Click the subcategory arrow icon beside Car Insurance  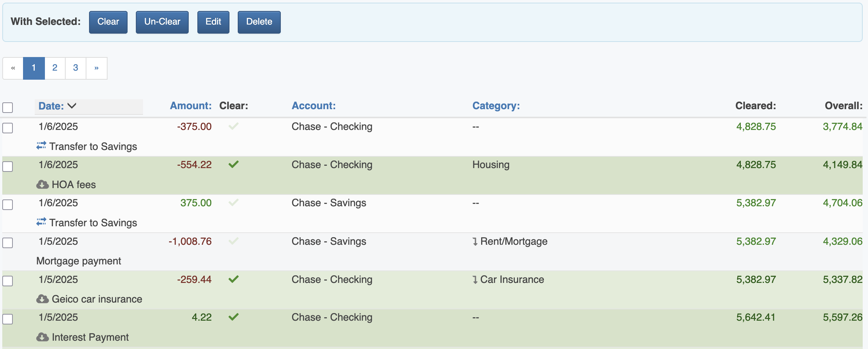475,280
